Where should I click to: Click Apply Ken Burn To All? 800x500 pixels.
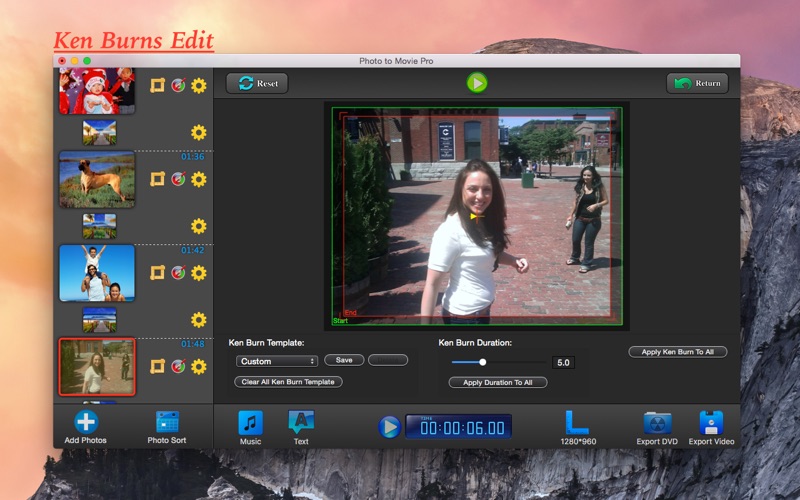(x=678, y=352)
